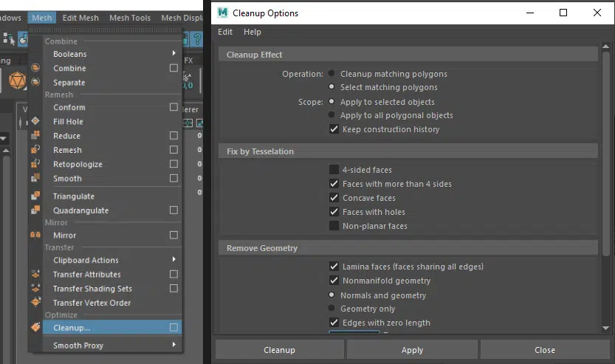Click the orange polygon shelf icon
This screenshot has width=615, height=364.
pyautogui.click(x=18, y=80)
